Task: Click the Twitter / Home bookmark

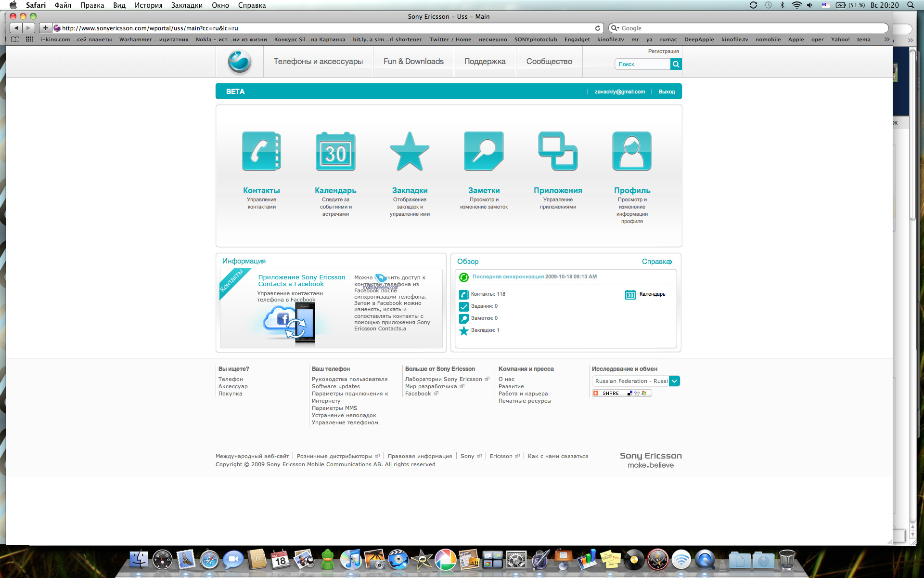Action: tap(450, 39)
